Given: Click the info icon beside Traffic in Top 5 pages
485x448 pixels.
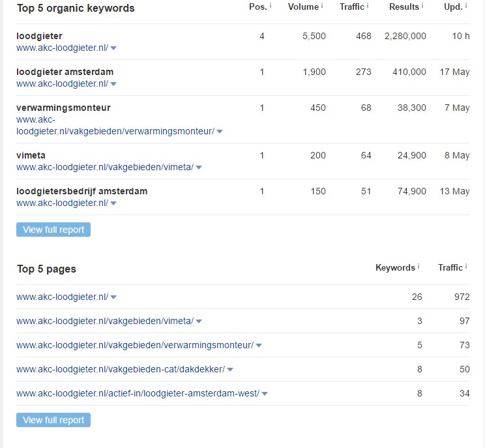Looking at the screenshot, I should click(466, 267).
